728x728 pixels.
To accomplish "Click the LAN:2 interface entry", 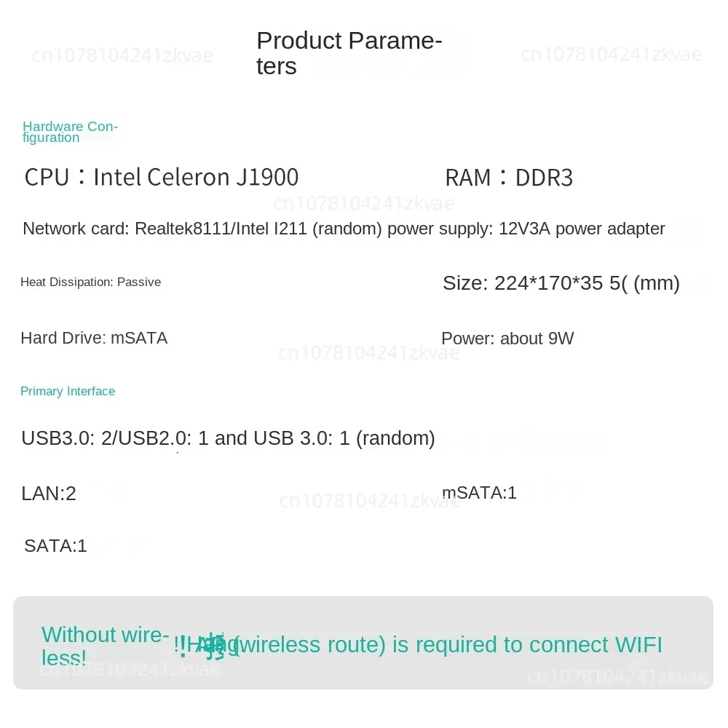I will (x=49, y=494).
